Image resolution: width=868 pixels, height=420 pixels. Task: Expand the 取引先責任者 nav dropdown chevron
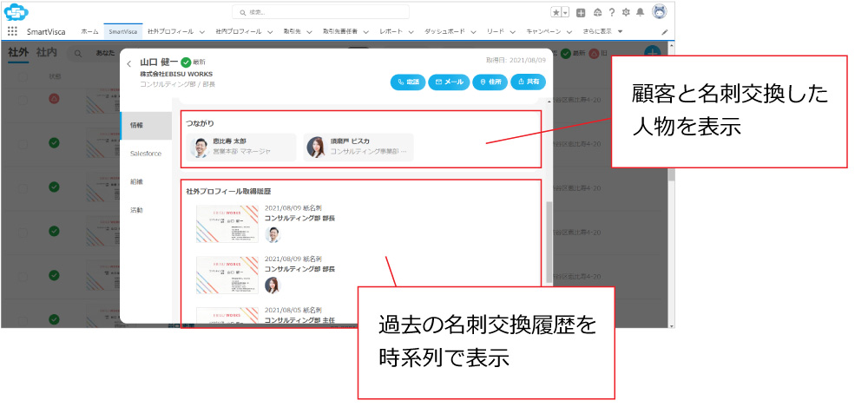(366, 32)
